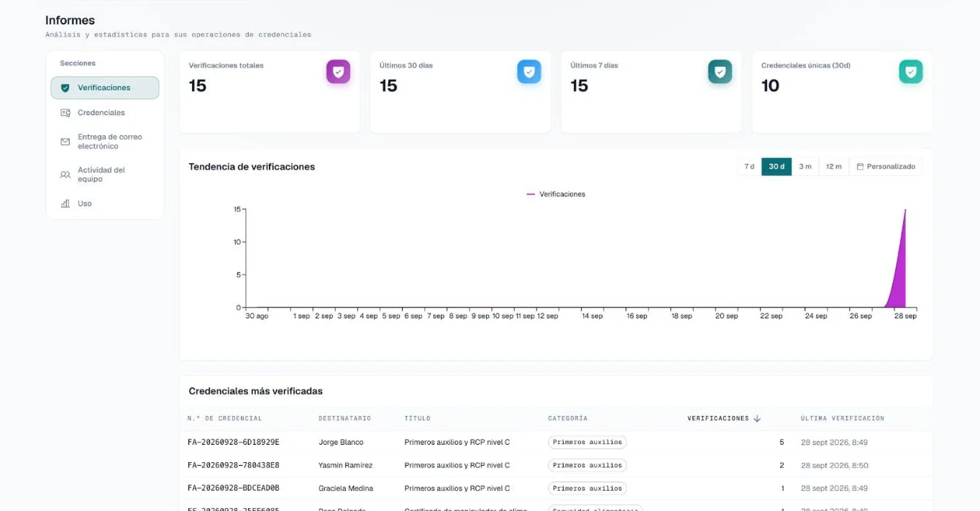Screen dimensions: 980x511
Task: Click the people icon beside Actividad del equipo
Action: point(65,175)
